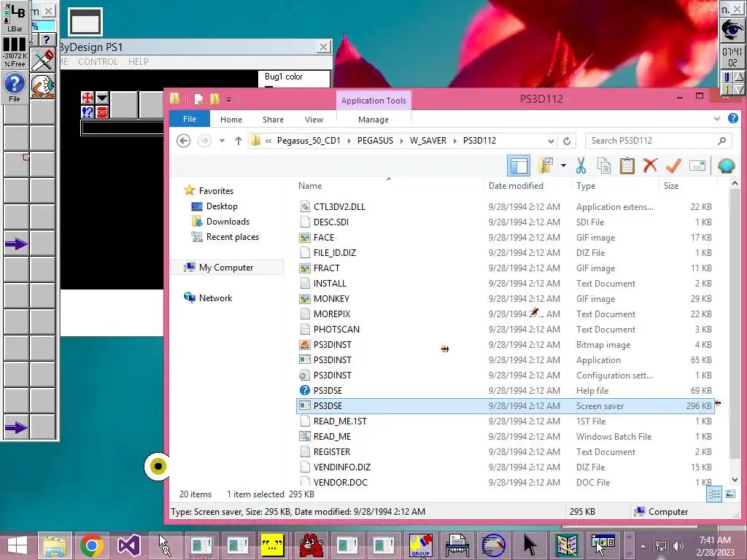747x560 pixels.
Task: Expand the address bar history dropdown
Action: [x=551, y=141]
